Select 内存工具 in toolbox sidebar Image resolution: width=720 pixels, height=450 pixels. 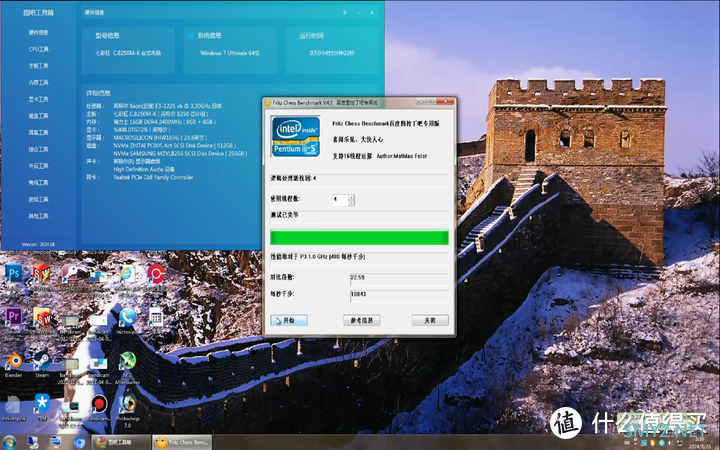[x=39, y=83]
